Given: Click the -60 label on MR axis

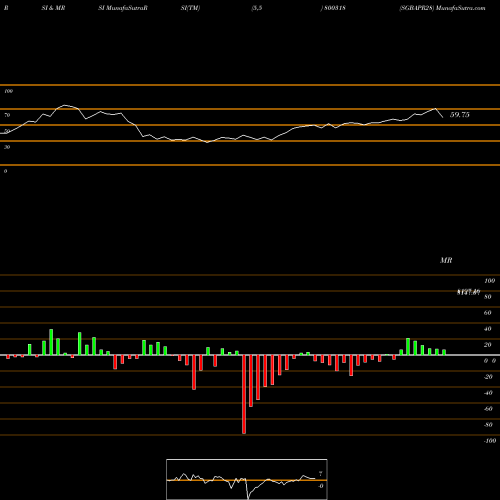Looking at the screenshot, I should pyautogui.click(x=488, y=409).
